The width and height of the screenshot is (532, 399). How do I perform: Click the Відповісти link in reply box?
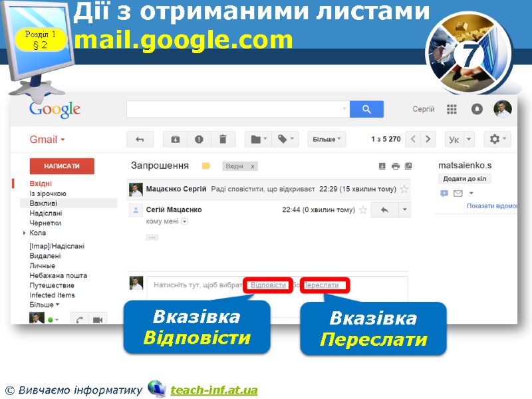coord(269,285)
